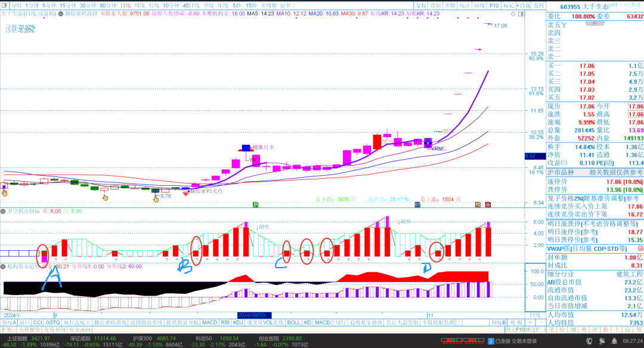Expand the 指标A indicator group
Screen dimensions: 644x348
9,322
